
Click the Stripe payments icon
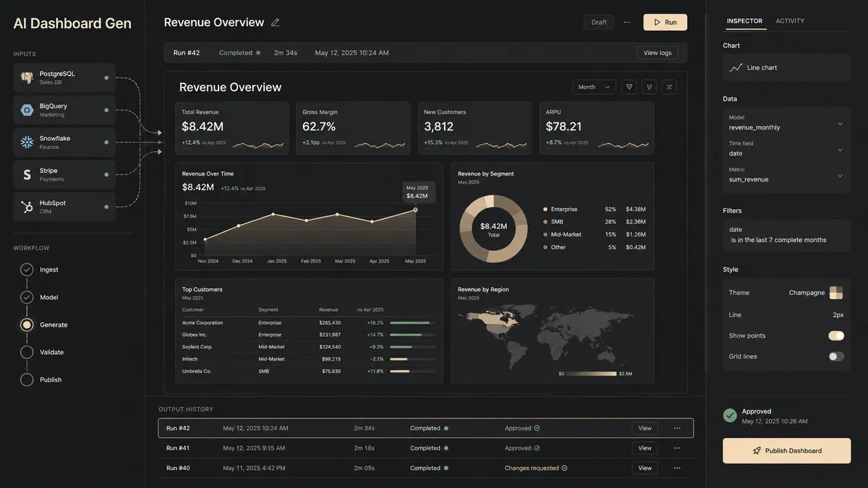[x=27, y=174]
